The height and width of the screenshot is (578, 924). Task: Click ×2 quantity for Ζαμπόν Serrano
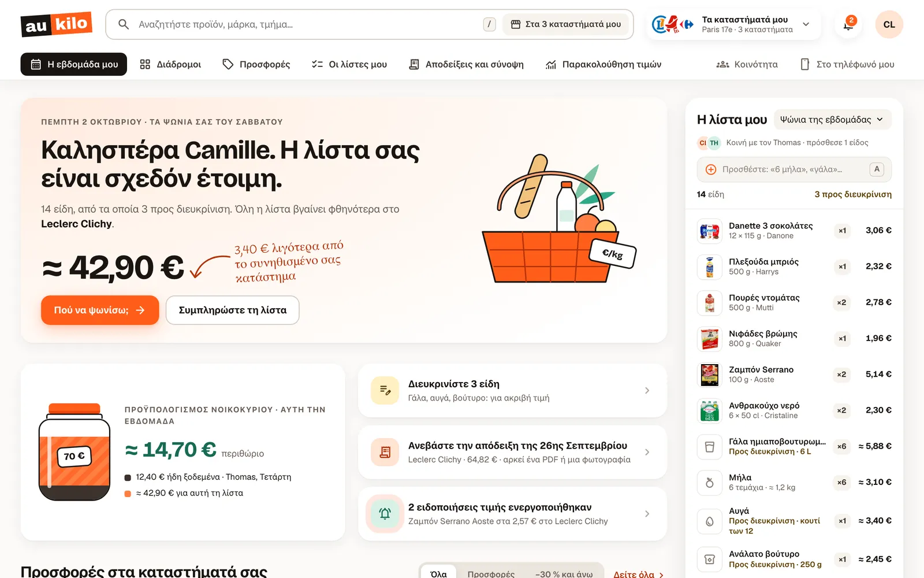coord(842,375)
